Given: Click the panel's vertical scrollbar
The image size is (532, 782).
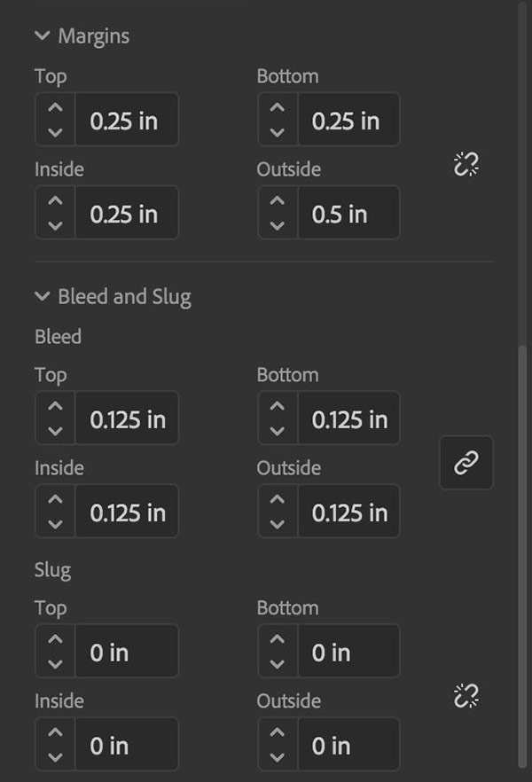Looking at the screenshot, I should click(x=522, y=556).
